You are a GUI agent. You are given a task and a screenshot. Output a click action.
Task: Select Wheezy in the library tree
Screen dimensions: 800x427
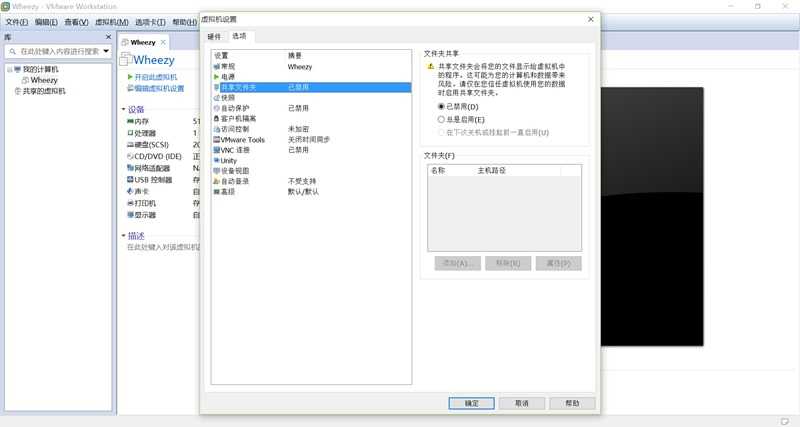tap(44, 80)
